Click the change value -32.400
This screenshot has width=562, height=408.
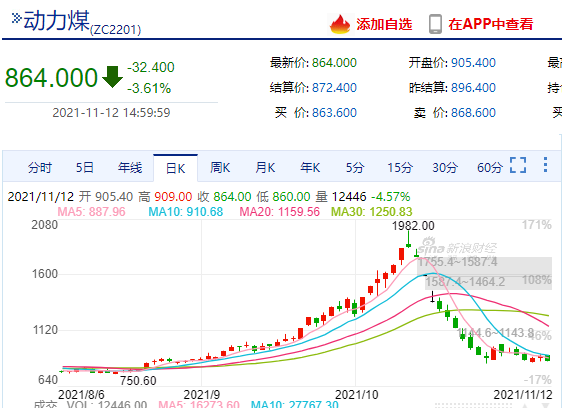(x=151, y=67)
